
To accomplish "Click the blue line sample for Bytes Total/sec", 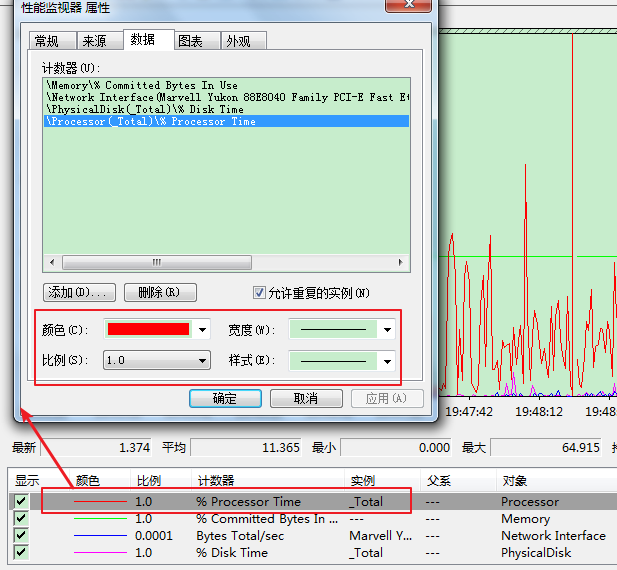I will coord(100,535).
